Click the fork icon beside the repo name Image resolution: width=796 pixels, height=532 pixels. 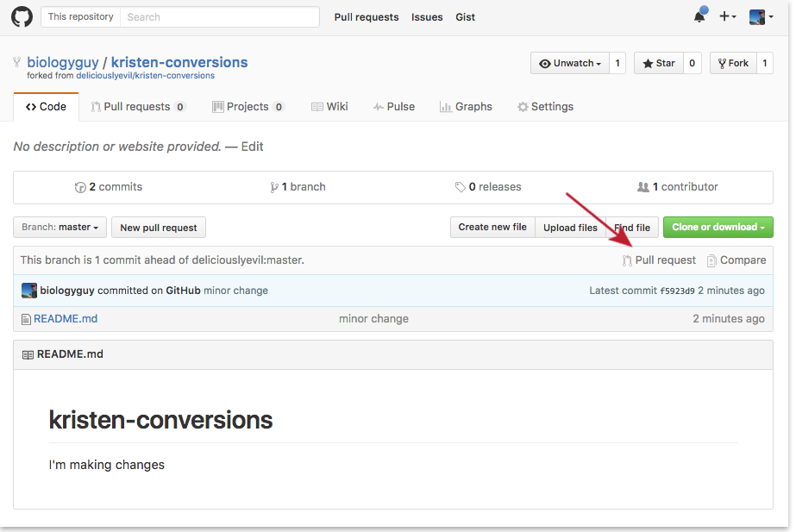point(16,62)
